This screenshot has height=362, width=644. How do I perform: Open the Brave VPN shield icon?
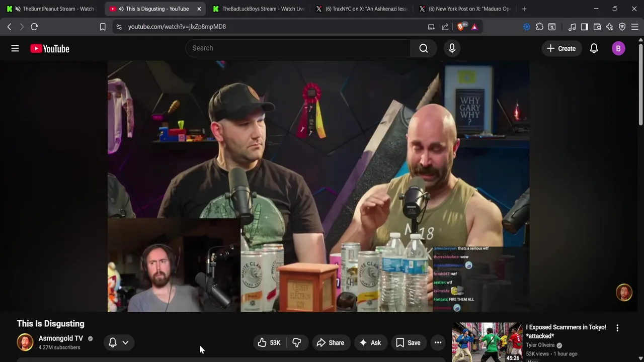(x=622, y=27)
